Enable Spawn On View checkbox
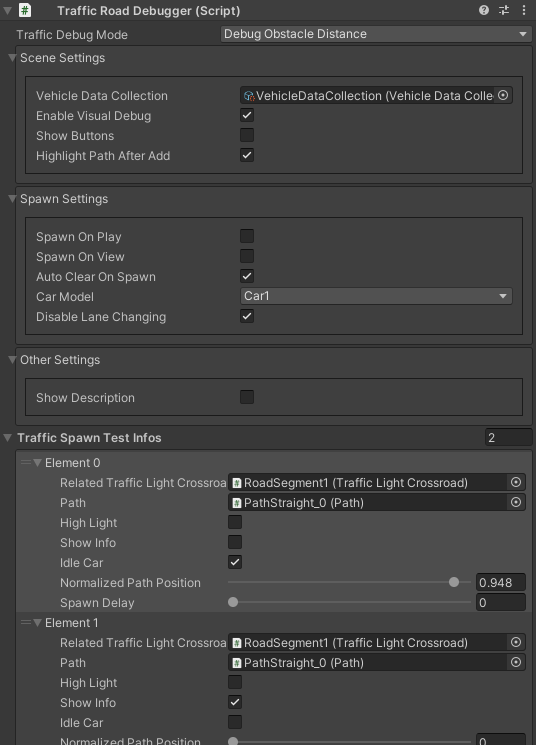This screenshot has height=745, width=536. 247,256
